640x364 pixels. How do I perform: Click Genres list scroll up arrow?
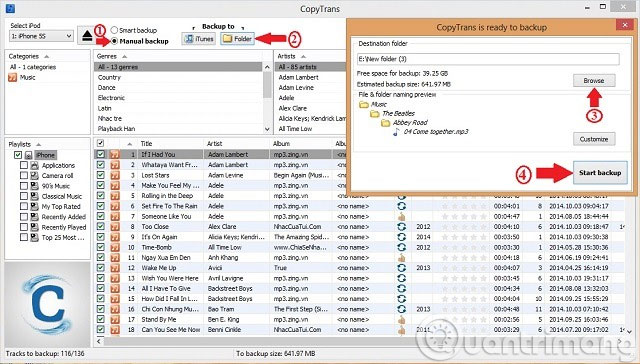[267, 67]
